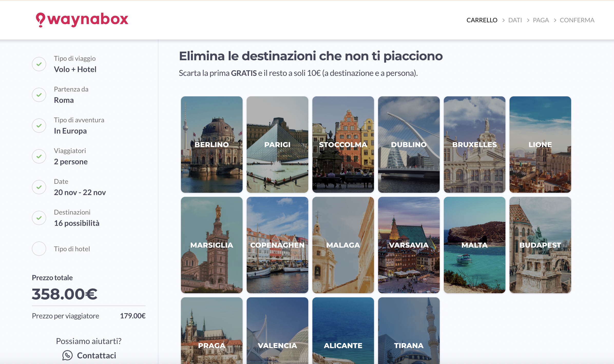Discard the Lione destination card

540,145
